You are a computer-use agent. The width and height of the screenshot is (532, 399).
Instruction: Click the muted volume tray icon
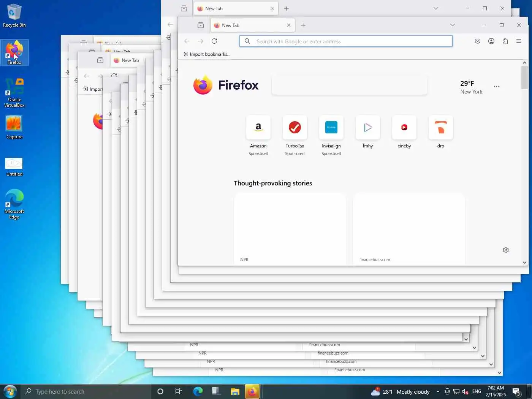465,392
